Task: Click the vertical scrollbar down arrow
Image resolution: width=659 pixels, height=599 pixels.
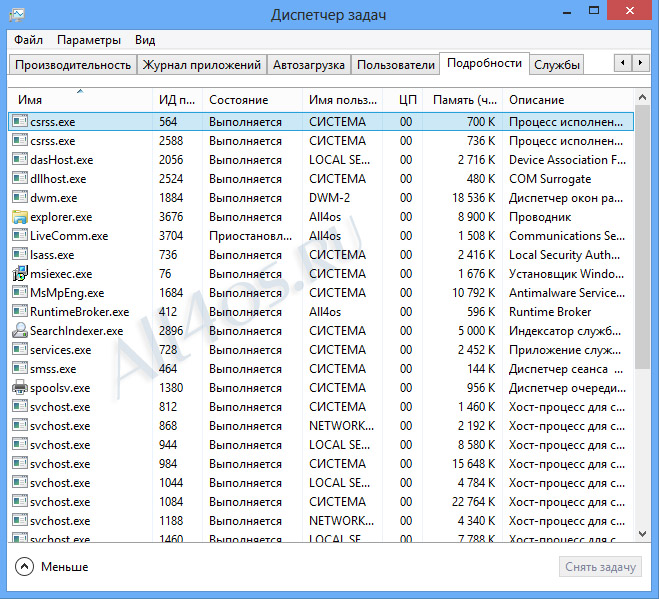Action: pos(642,534)
